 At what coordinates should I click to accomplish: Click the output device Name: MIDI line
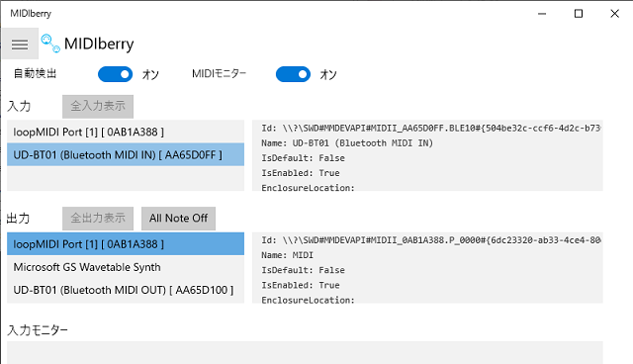pyautogui.click(x=287, y=255)
